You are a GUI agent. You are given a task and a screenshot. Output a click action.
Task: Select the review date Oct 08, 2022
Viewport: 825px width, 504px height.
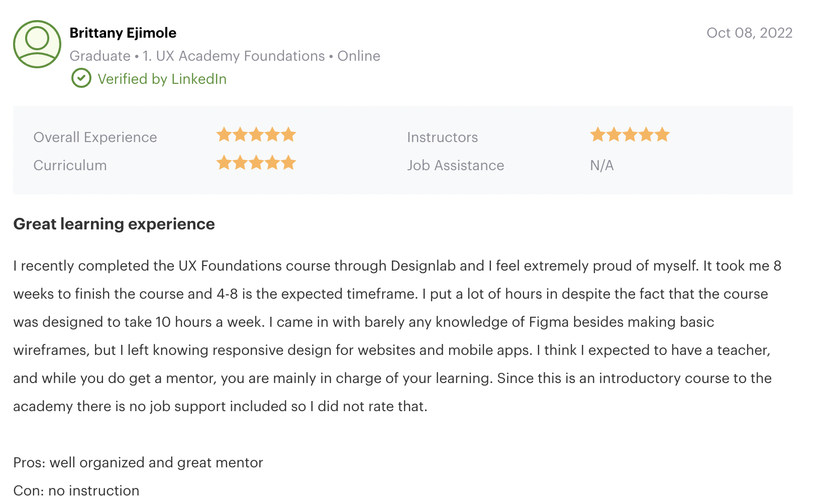[x=750, y=33]
